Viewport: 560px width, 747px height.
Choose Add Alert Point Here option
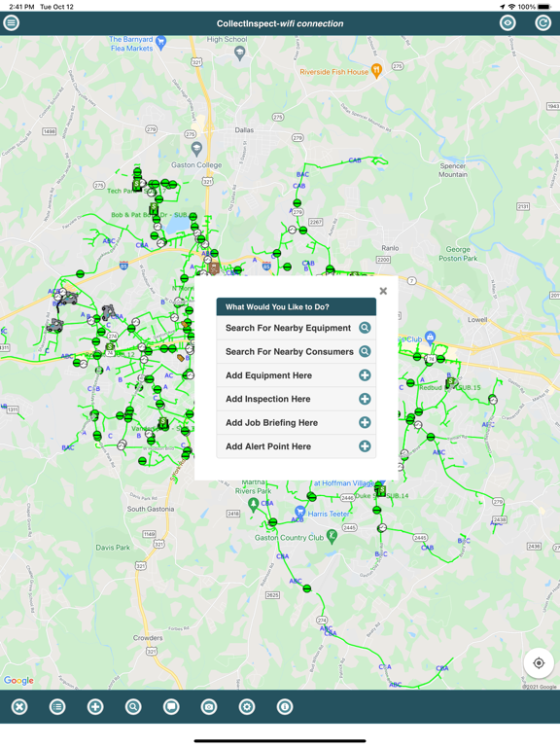point(297,446)
